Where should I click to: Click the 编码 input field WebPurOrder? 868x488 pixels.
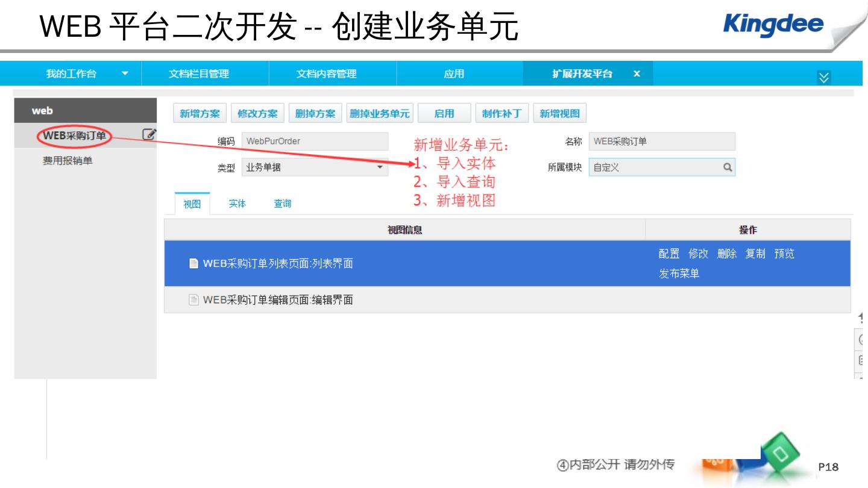315,141
